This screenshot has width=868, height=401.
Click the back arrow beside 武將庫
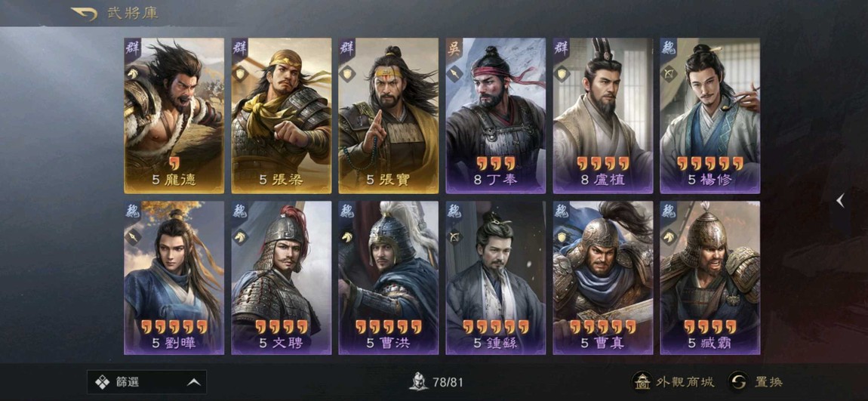click(84, 14)
